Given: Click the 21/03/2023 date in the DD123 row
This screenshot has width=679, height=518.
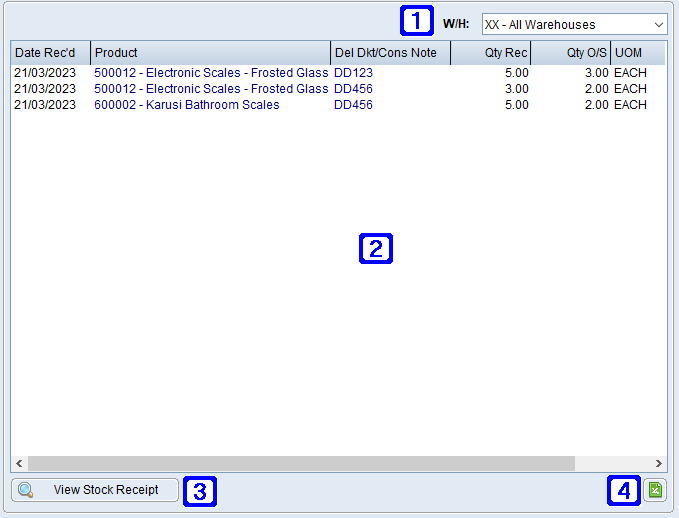Looking at the screenshot, I should click(x=45, y=73).
